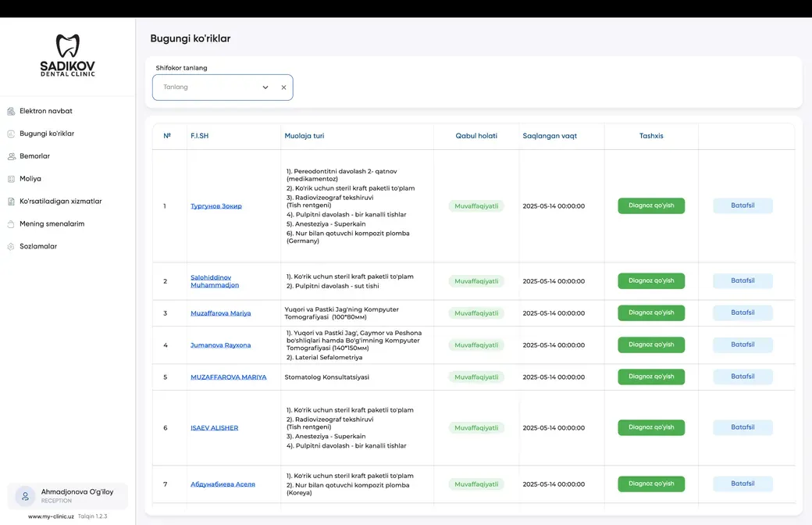Click Diagnoz qo'yish for Абдунабиева Аселя
Screen dimensions: 812x525
651,484
